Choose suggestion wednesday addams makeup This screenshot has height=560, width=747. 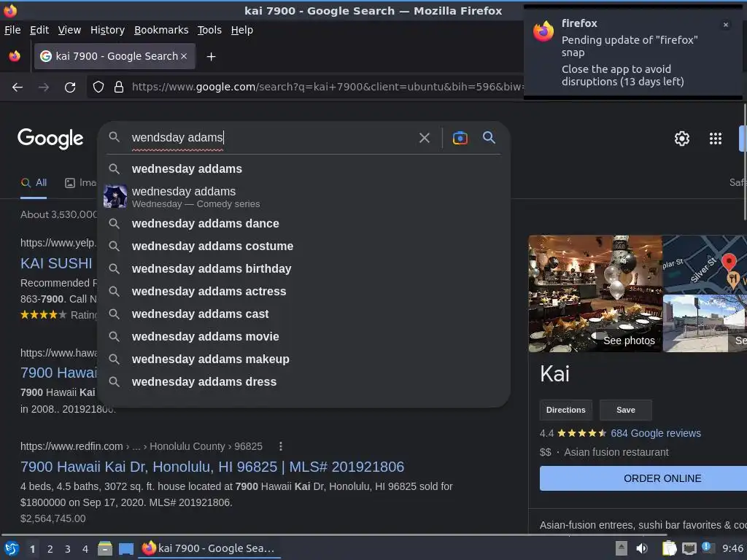(x=304, y=359)
